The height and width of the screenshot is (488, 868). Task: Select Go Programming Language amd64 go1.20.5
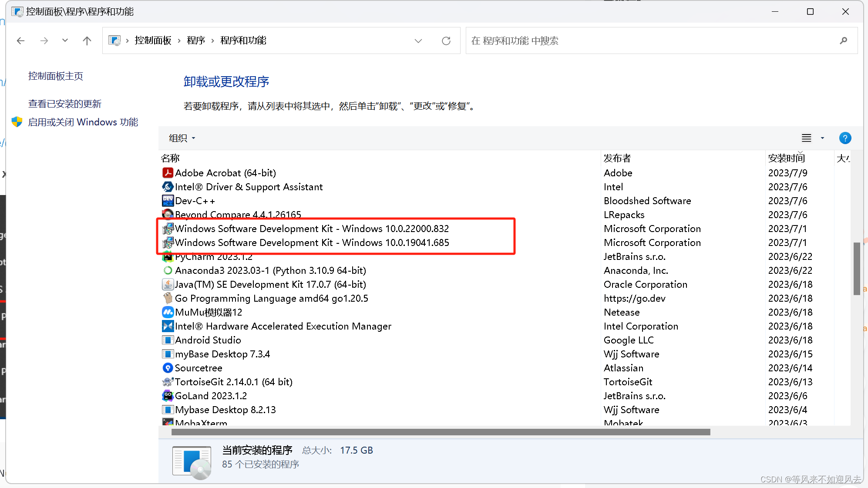tap(504, 298)
